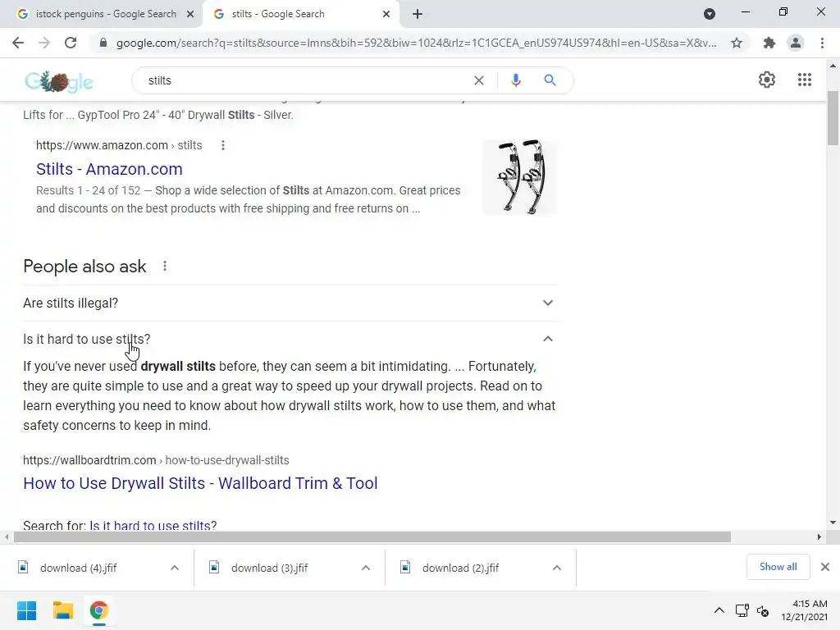Open the Extensions puzzle icon
The height and width of the screenshot is (630, 840).
769,43
